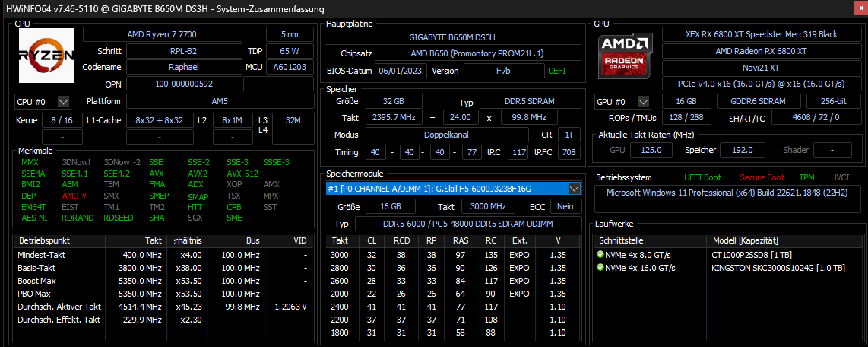Select the PBO Max row

(x=163, y=294)
